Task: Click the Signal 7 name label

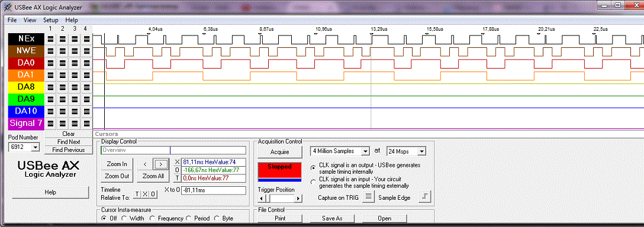Action: (26, 123)
